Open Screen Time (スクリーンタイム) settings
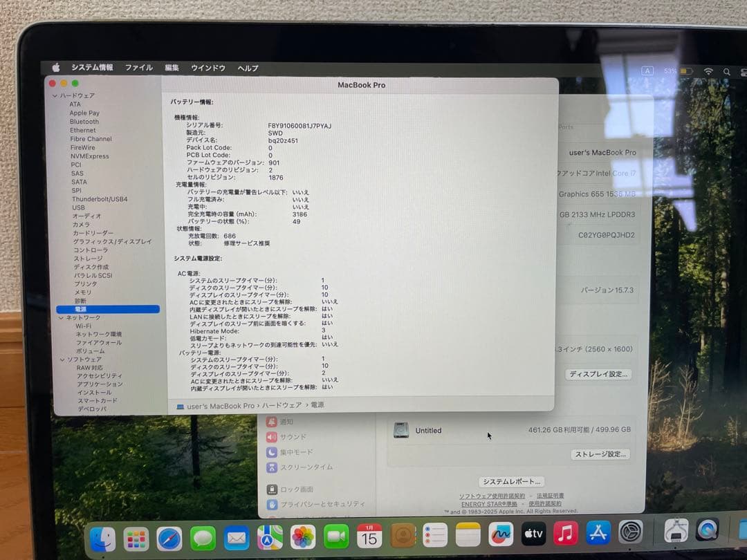 271,467
